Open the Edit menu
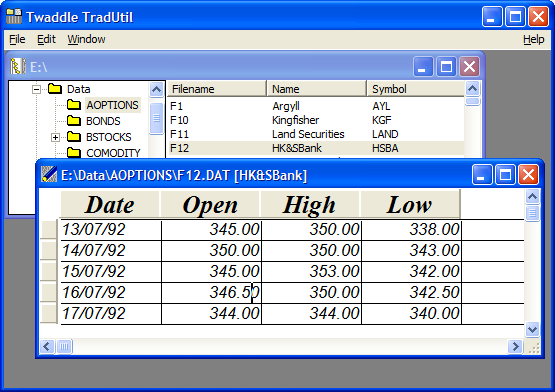This screenshot has height=392, width=555. 46,39
